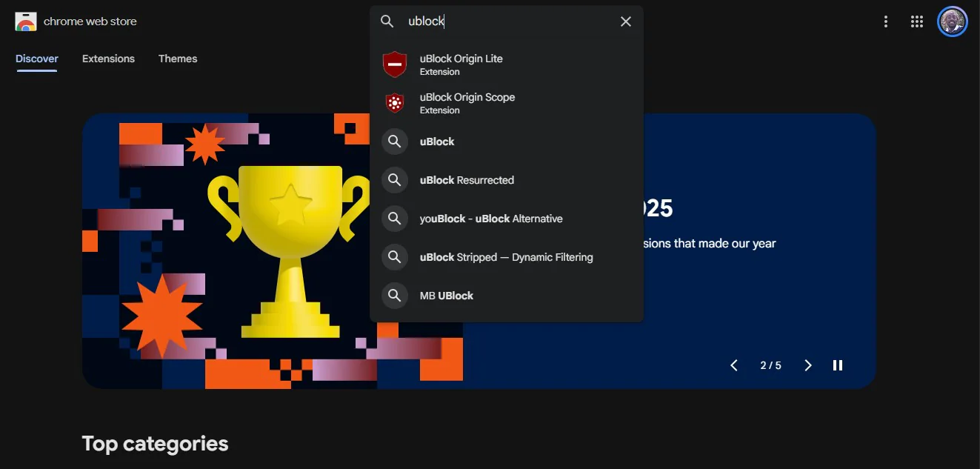This screenshot has width=980, height=469.
Task: Click banner text 'that made our year'
Action: [725, 243]
